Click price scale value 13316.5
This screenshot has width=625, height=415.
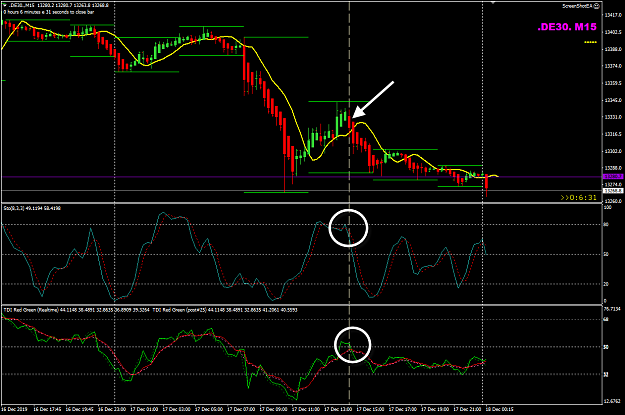pos(613,134)
